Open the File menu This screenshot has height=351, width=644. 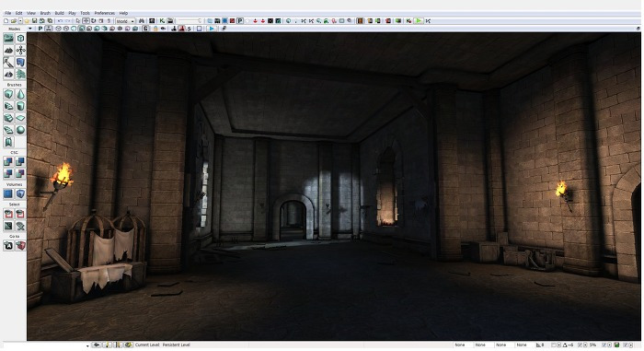click(7, 13)
